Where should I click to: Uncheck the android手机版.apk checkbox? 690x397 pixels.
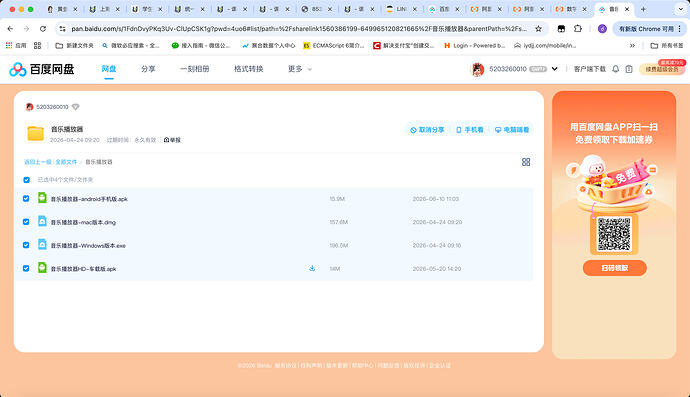26,198
